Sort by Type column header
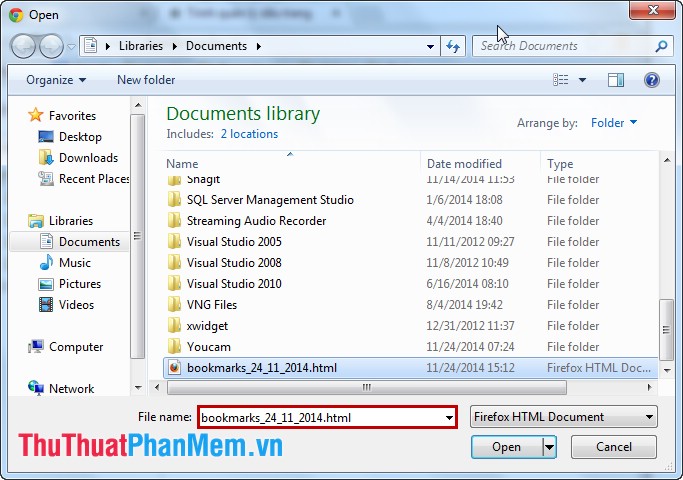Screen dimensions: 683x480 point(560,164)
